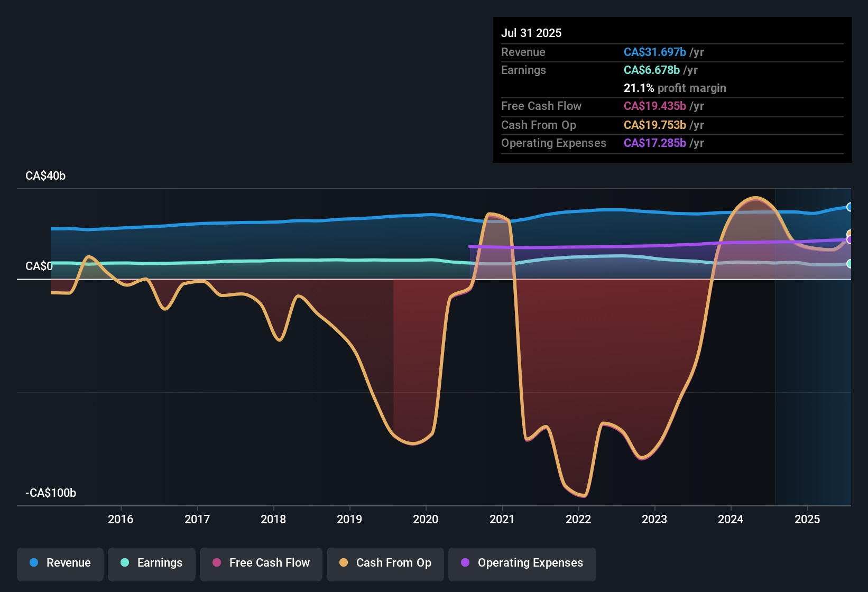Toggle the Free Cash Flow series off

[x=261, y=563]
